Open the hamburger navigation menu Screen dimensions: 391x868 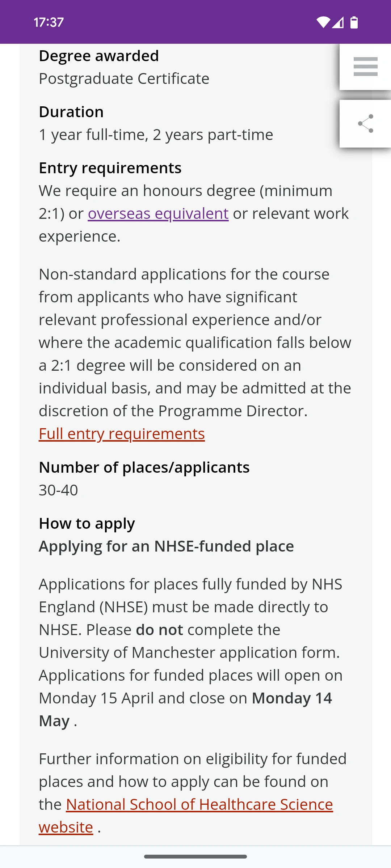365,67
